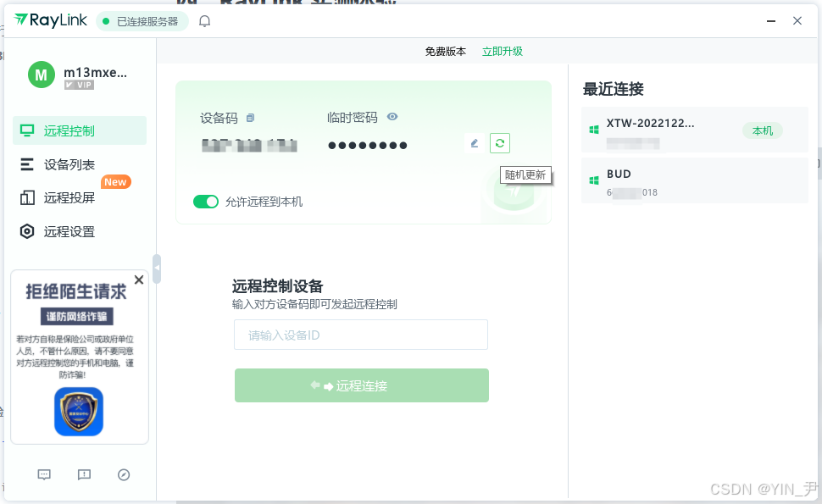
Task: Click the XTW-2022122 本机 device entry
Action: pos(694,129)
